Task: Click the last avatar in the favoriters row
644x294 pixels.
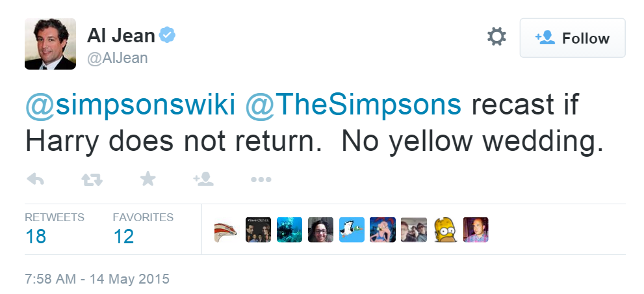Action: click(476, 230)
